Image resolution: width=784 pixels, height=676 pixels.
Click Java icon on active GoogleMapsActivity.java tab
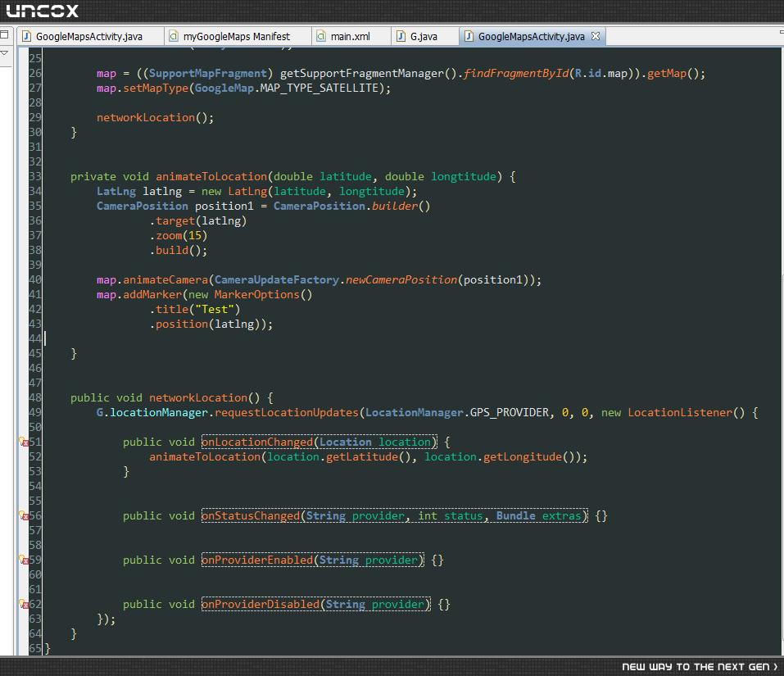[469, 36]
